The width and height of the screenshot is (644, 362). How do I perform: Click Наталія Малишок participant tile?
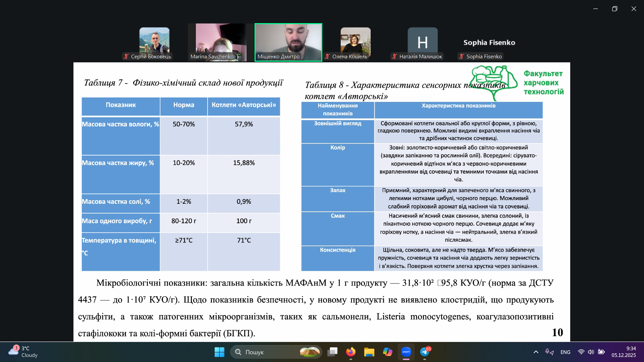click(422, 42)
